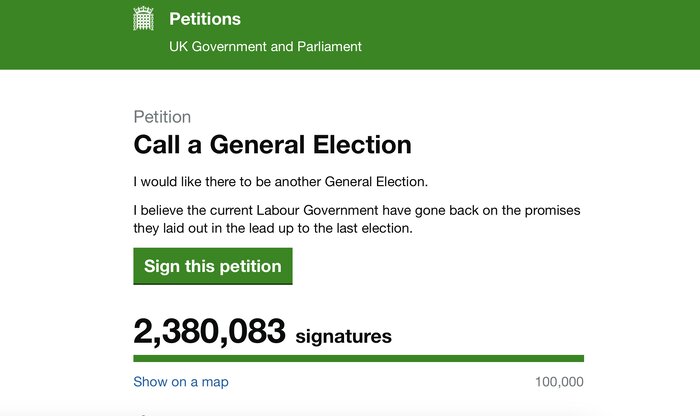Click the Call a General Election heading
Screen dimensions: 700x416
(272, 144)
